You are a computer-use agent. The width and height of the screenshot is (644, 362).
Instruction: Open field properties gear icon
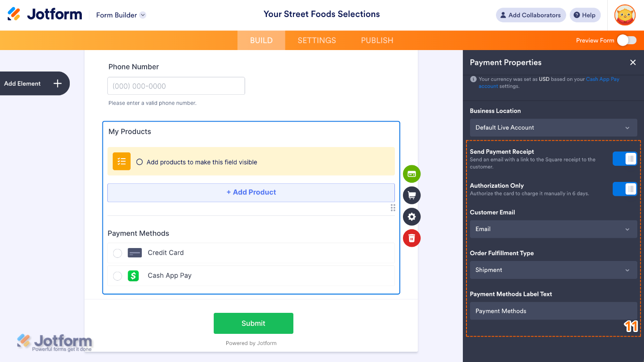pos(411,217)
